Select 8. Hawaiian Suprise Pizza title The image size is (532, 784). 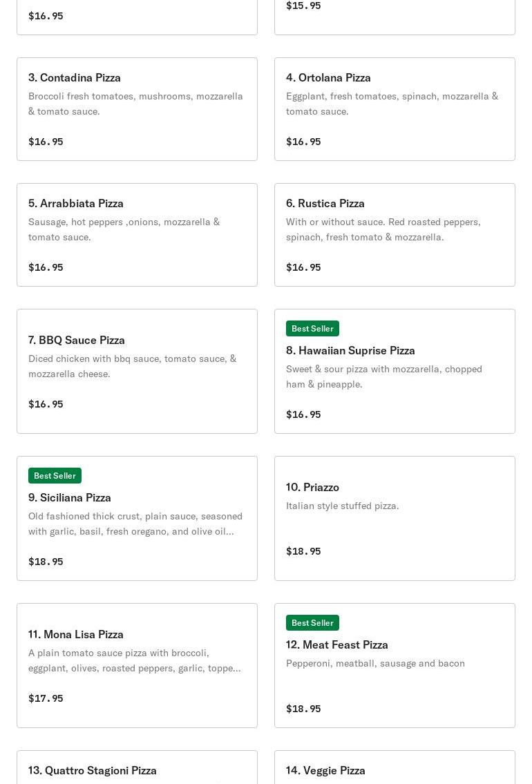350,350
